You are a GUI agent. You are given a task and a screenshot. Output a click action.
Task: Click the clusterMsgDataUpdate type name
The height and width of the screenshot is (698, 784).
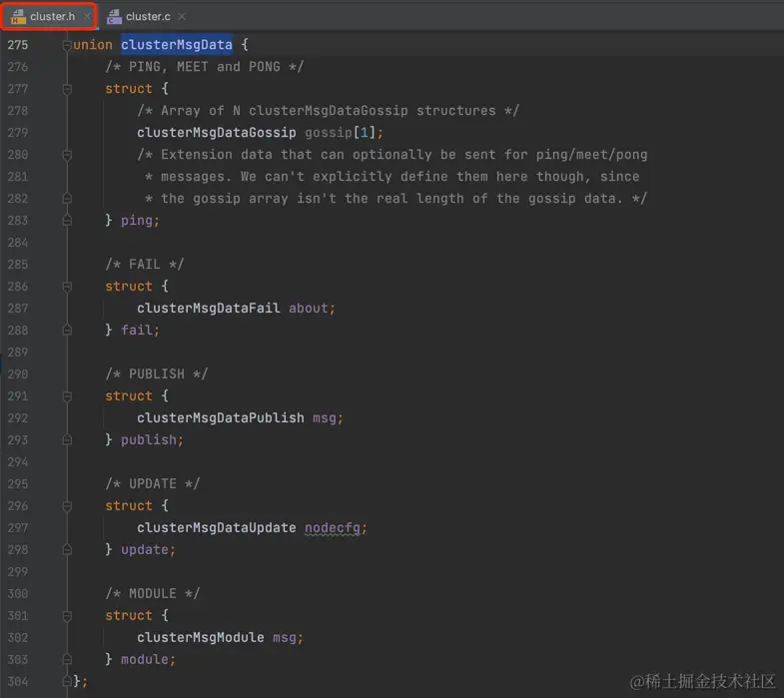click(217, 527)
